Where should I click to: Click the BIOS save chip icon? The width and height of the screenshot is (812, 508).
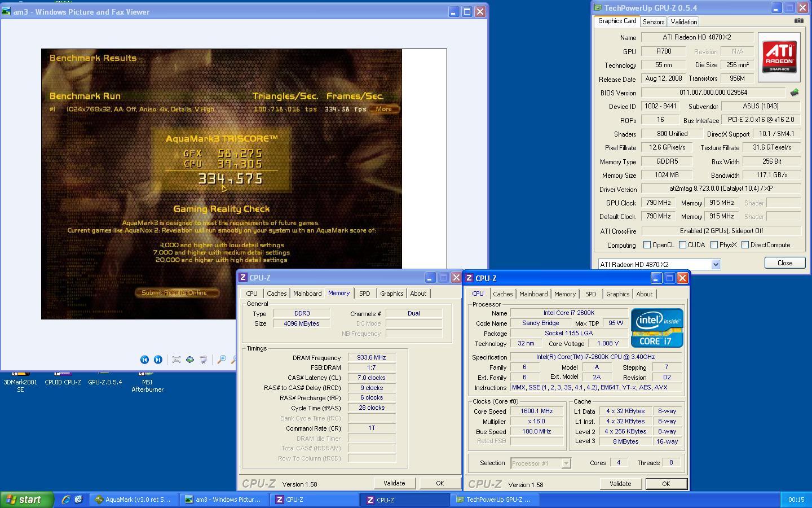[795, 93]
